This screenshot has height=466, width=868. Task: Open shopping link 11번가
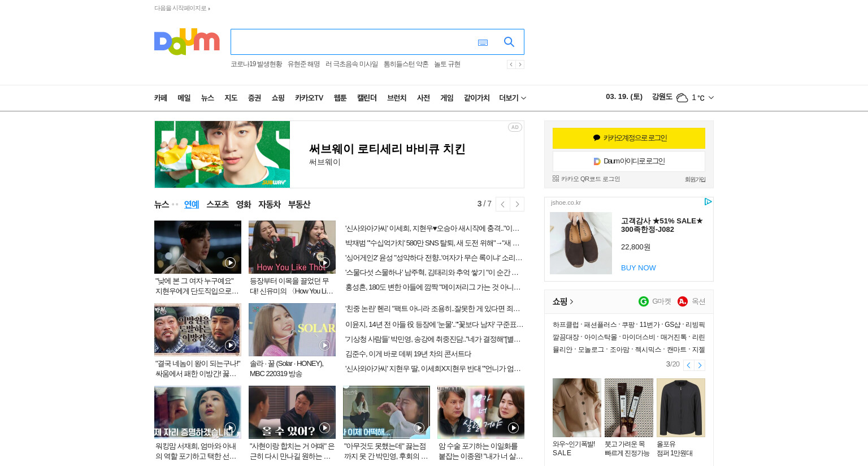coord(649,325)
